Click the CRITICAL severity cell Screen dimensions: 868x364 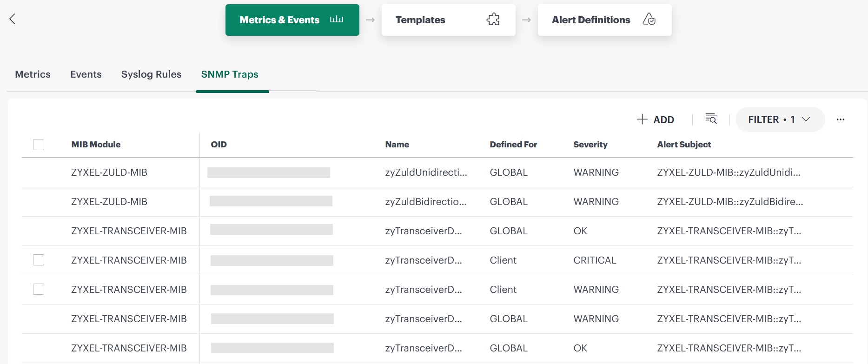pos(595,260)
